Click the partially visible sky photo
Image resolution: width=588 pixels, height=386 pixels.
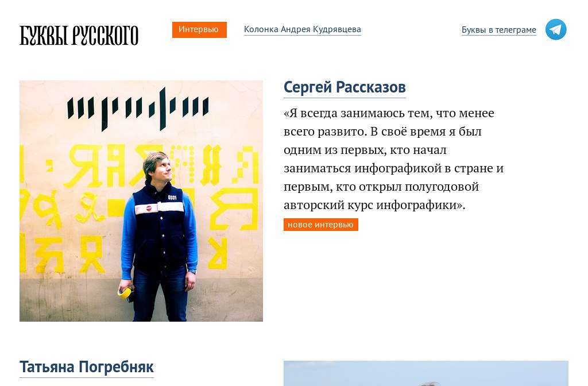425,373
